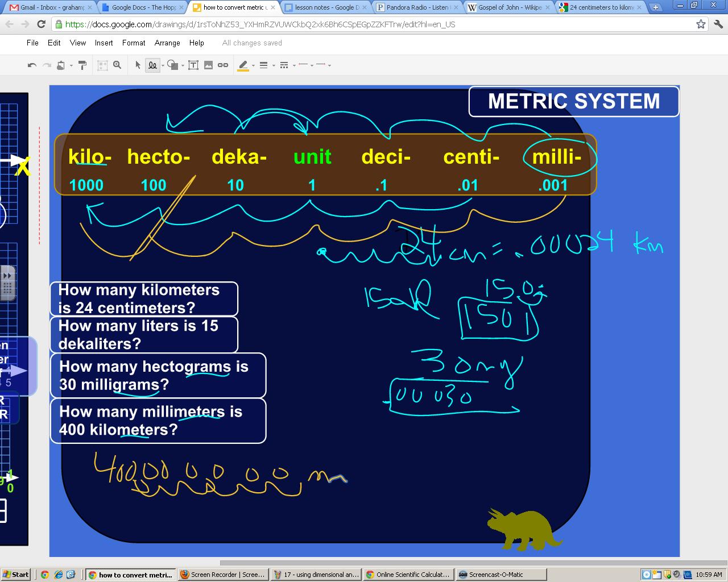Click the Line dash style icon
Image resolution: width=728 pixels, height=582 pixels.
tap(284, 65)
